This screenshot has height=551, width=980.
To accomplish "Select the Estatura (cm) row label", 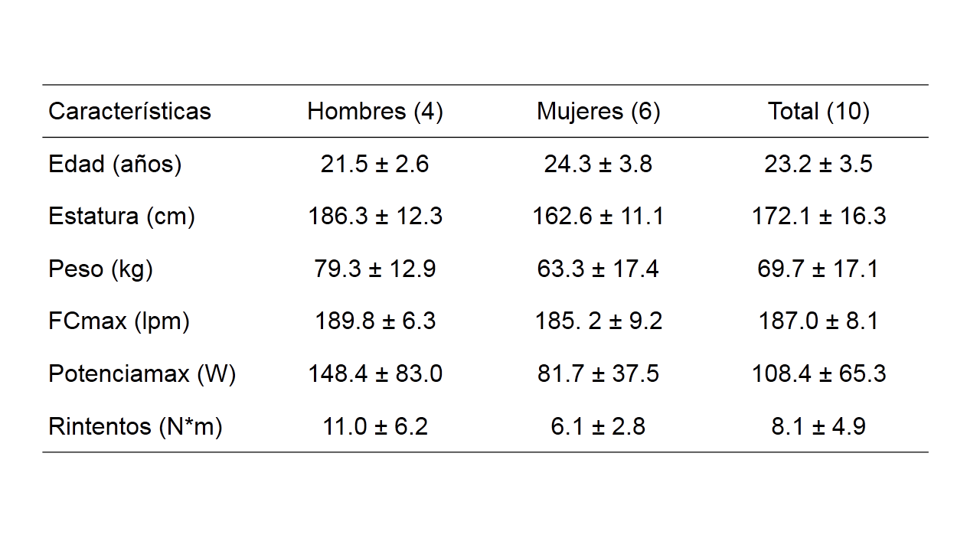I will [x=122, y=217].
